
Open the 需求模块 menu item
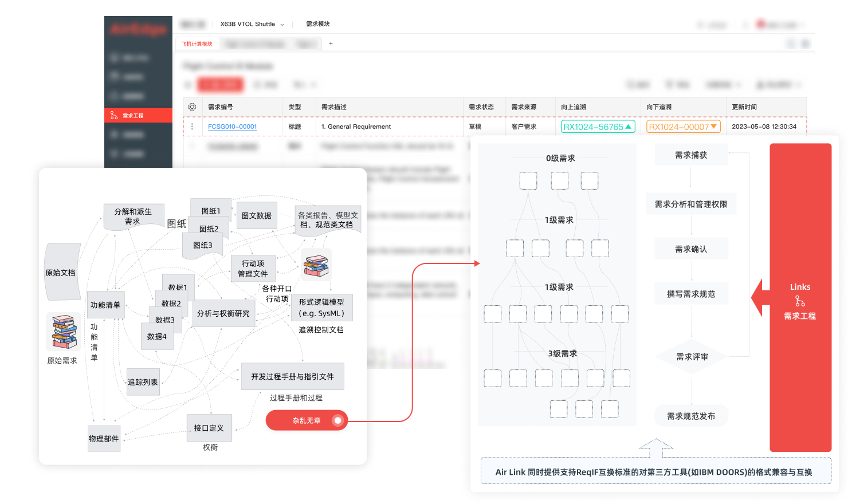[x=318, y=24]
